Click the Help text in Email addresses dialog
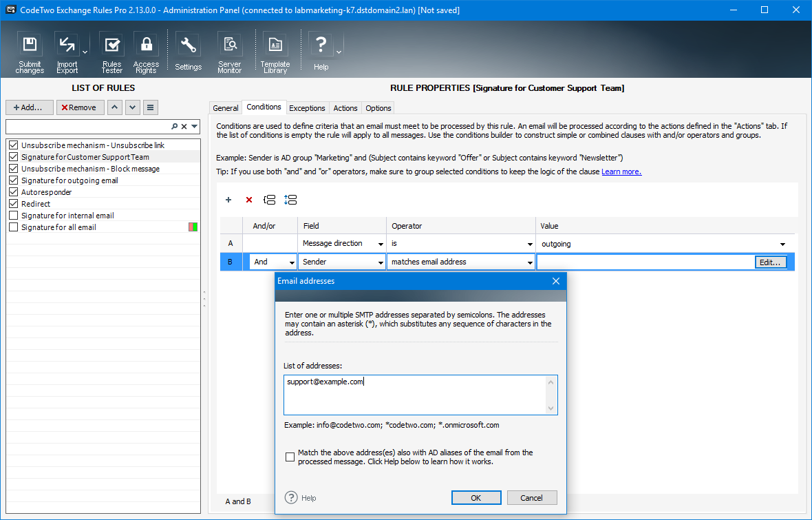Viewport: 812px width, 520px height. point(309,498)
